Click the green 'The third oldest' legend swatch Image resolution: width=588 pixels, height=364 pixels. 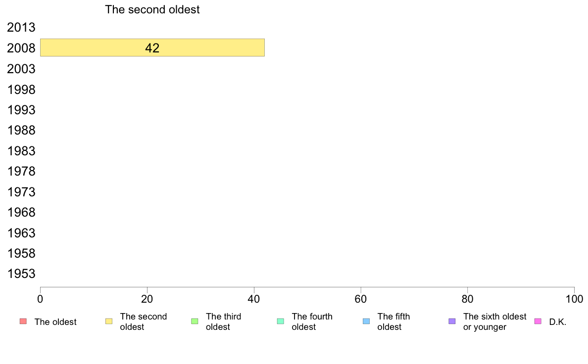click(195, 321)
